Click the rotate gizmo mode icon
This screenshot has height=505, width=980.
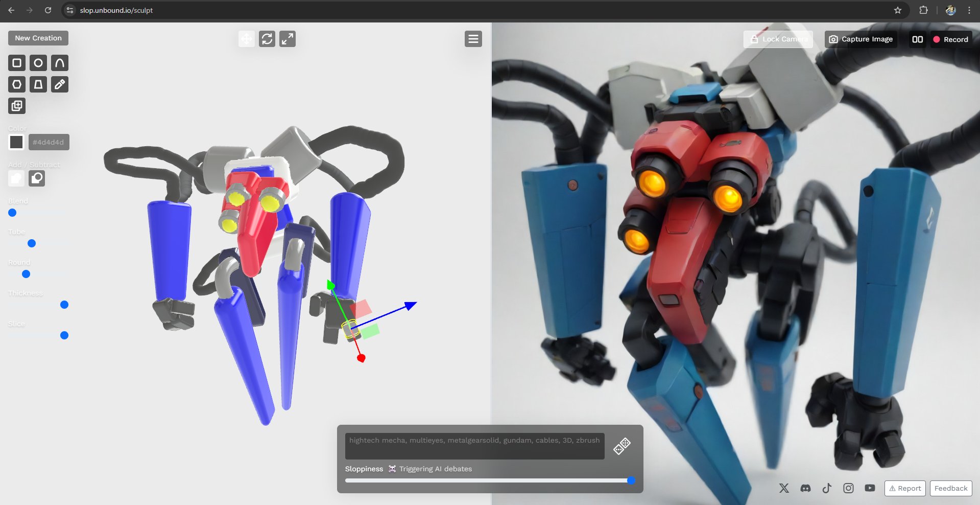pyautogui.click(x=267, y=39)
